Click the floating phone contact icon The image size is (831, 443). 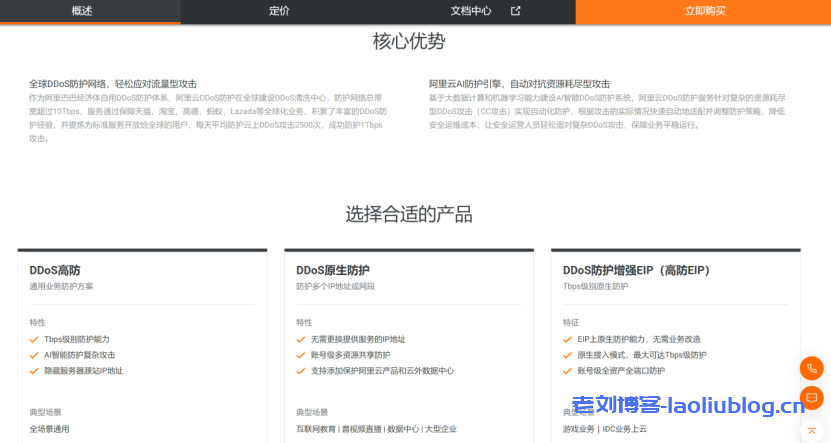tap(811, 368)
